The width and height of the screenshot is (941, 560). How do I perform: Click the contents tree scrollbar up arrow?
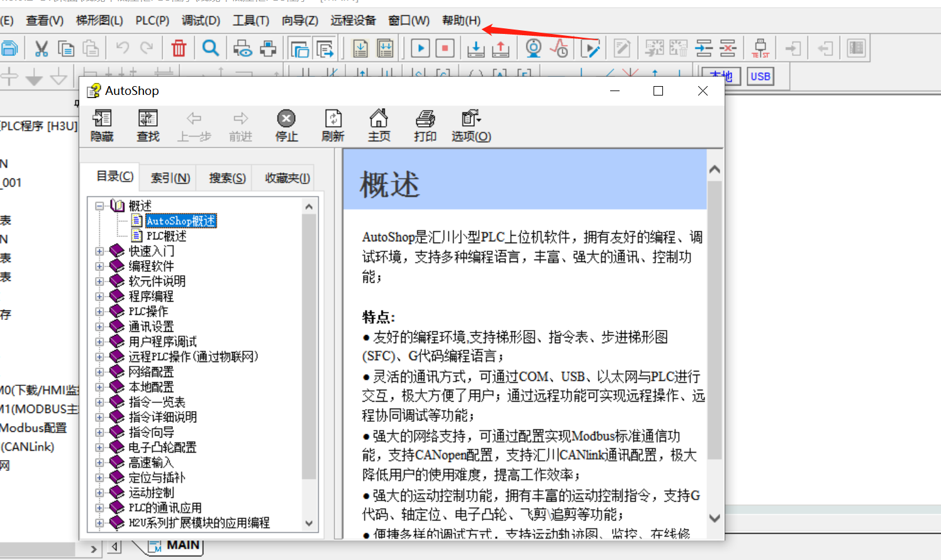(309, 206)
